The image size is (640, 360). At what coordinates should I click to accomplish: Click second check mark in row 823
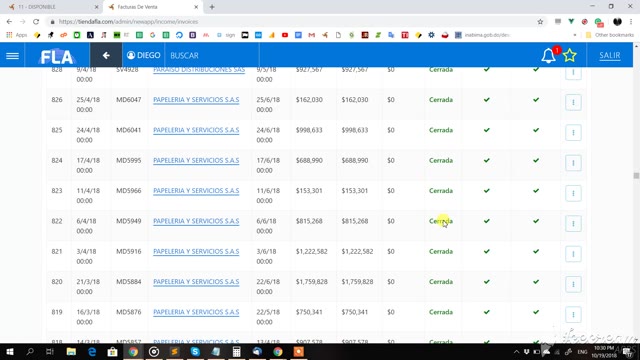tap(536, 191)
